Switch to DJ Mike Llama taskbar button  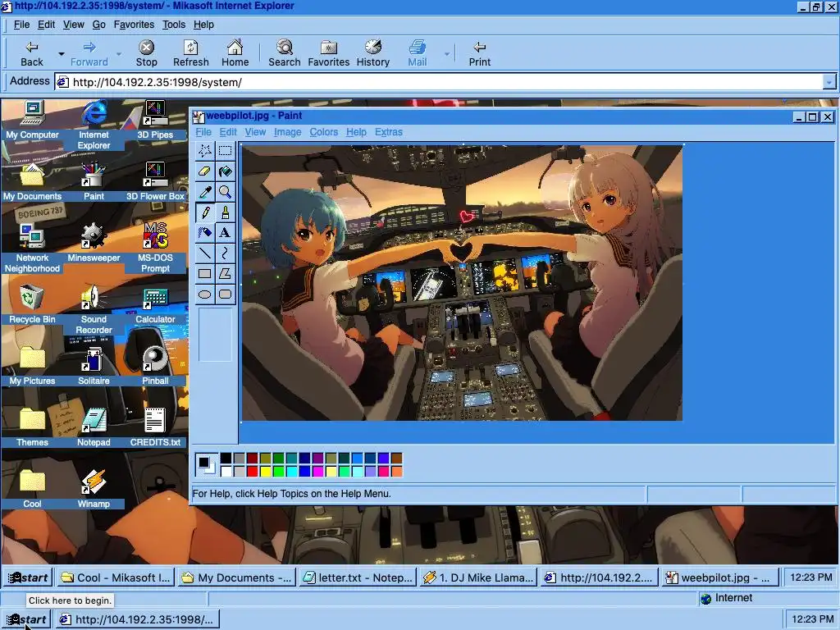coord(478,577)
